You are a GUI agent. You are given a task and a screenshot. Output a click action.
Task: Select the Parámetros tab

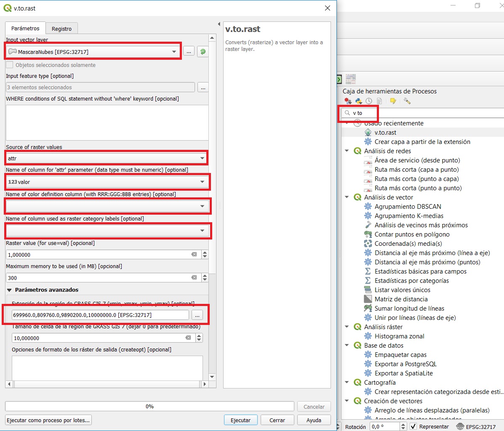(25, 28)
